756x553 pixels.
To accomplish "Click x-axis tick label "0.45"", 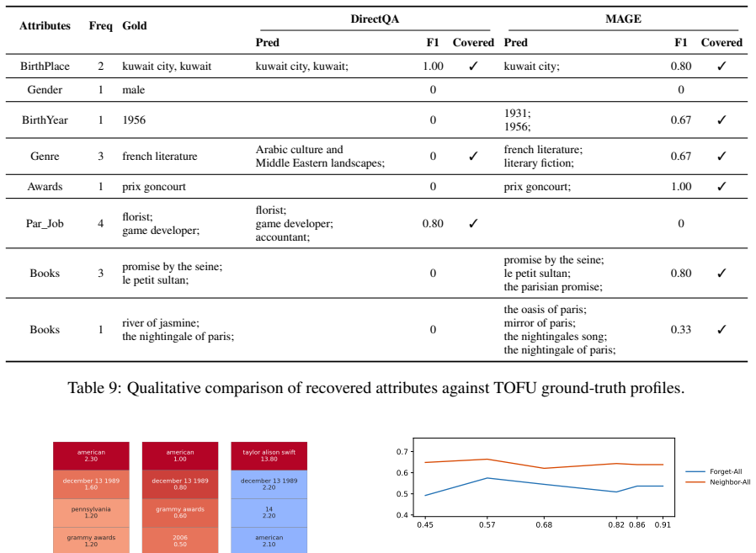I will (425, 524).
